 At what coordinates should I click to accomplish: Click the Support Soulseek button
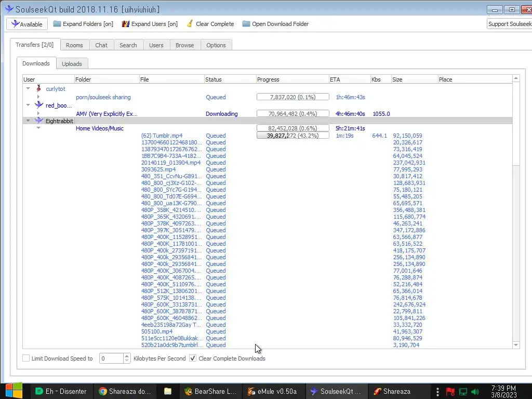click(x=509, y=24)
